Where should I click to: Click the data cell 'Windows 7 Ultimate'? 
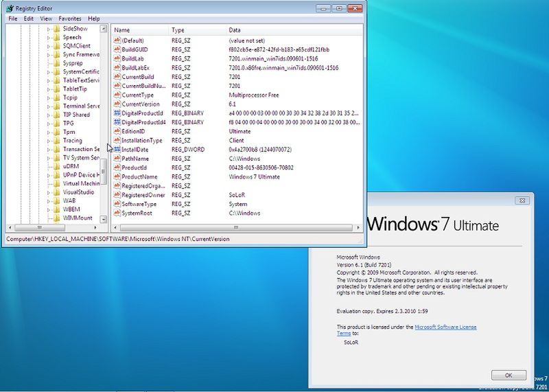pos(254,177)
